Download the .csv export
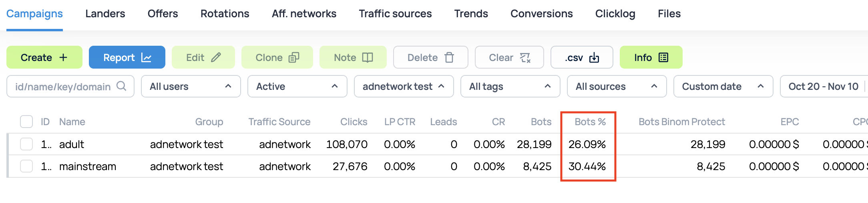This screenshot has height=203, width=868. pyautogui.click(x=581, y=57)
